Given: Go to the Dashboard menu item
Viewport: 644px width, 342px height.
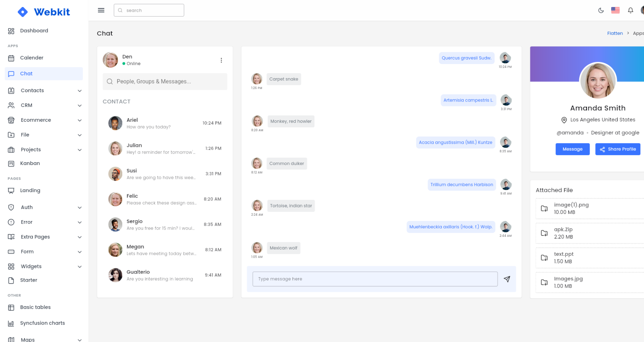Looking at the screenshot, I should click(x=34, y=31).
